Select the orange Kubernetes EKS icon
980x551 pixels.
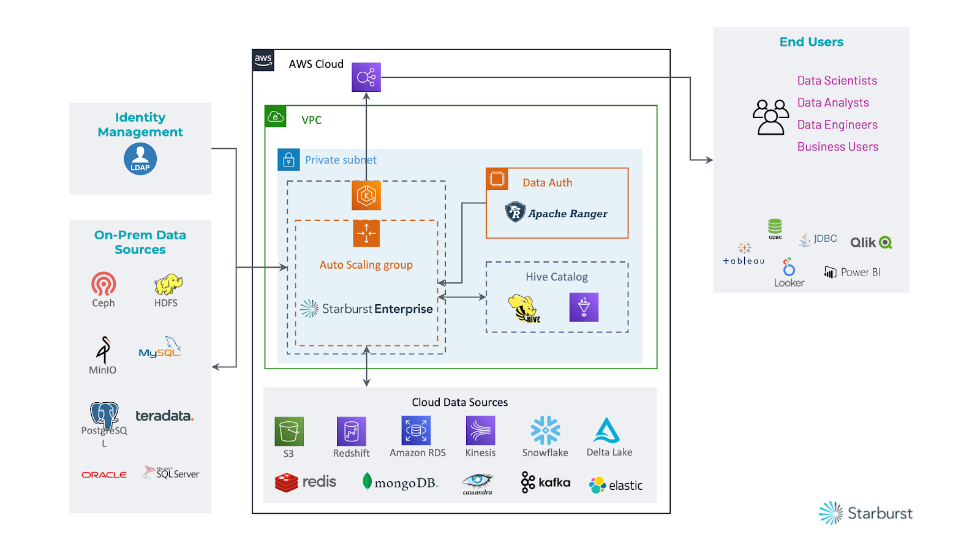[x=366, y=195]
